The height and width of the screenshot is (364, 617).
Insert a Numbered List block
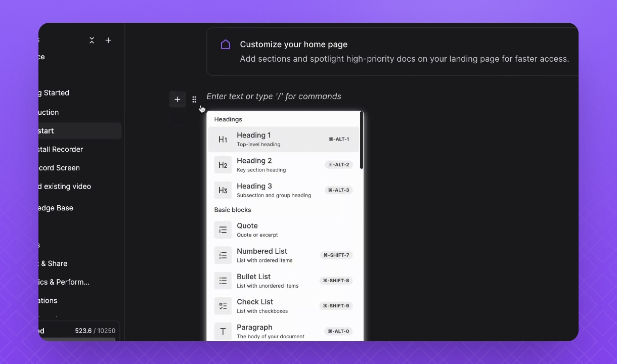tap(283, 255)
